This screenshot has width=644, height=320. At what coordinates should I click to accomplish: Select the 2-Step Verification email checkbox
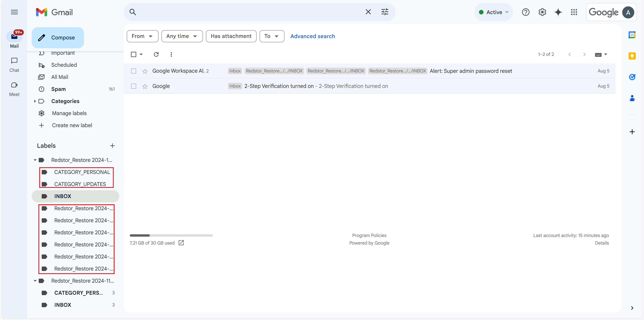(133, 86)
